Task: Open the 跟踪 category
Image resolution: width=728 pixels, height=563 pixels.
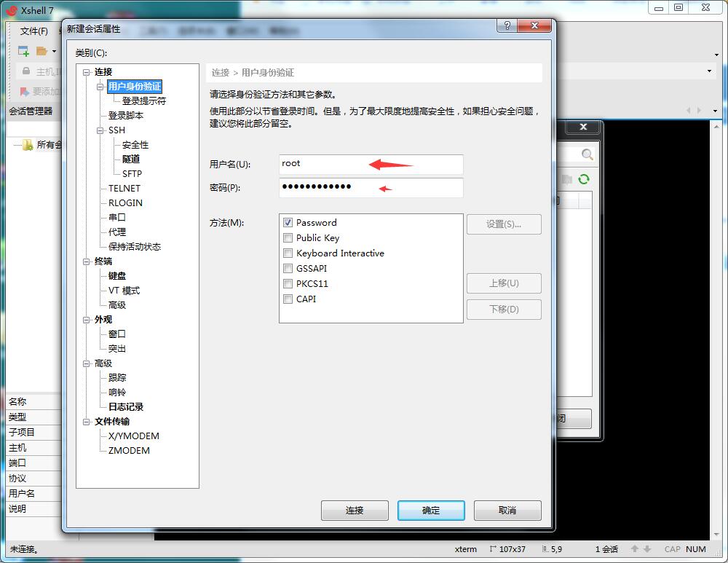Action: (117, 378)
